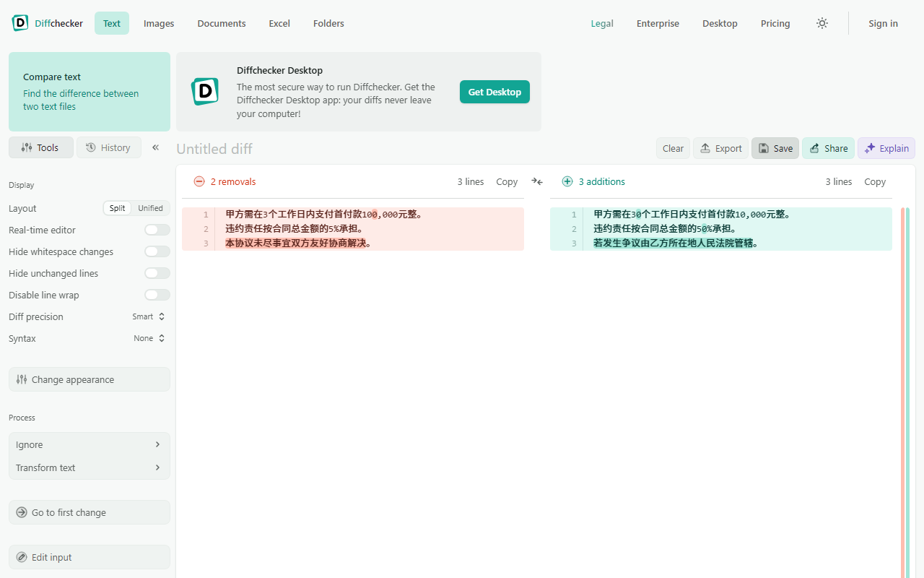Open Syntax None dropdown
The width and height of the screenshot is (924, 578).
[x=149, y=338]
